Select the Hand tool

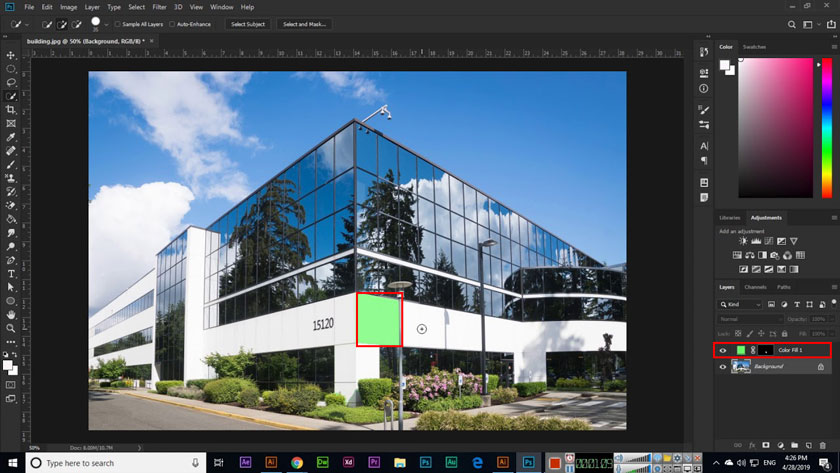[10, 315]
